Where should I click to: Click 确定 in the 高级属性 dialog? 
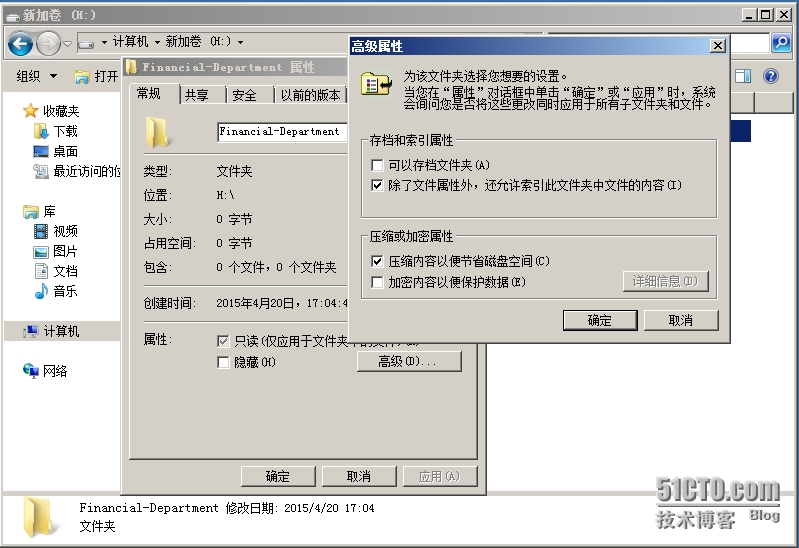tap(600, 321)
